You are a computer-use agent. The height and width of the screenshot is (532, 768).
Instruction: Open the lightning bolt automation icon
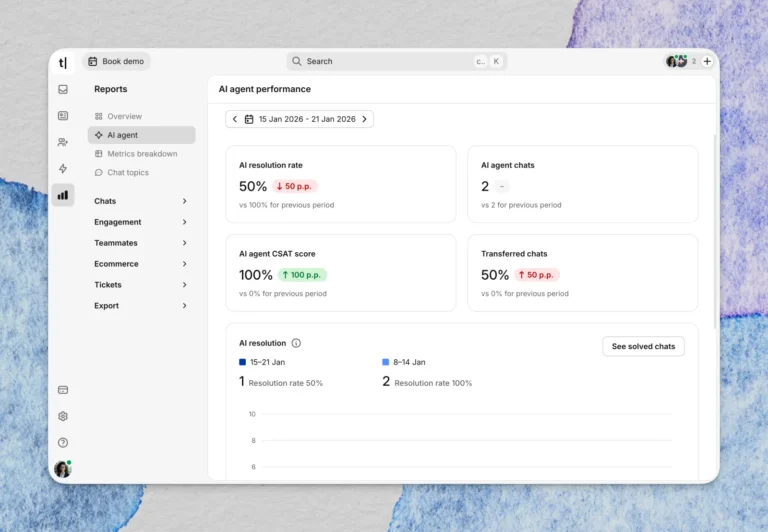(63, 169)
